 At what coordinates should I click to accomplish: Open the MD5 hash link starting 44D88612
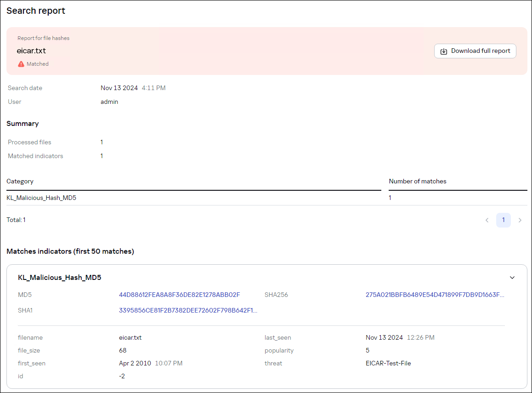[178, 295]
